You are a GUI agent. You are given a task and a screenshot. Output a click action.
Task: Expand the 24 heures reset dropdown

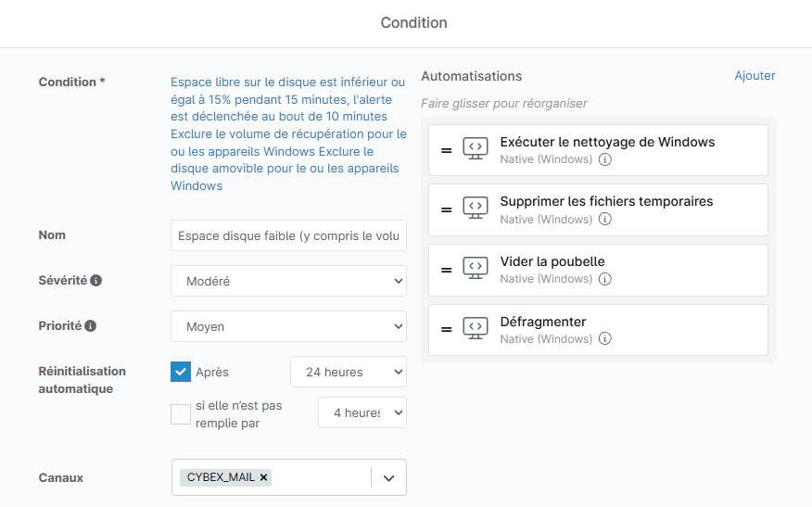point(348,372)
